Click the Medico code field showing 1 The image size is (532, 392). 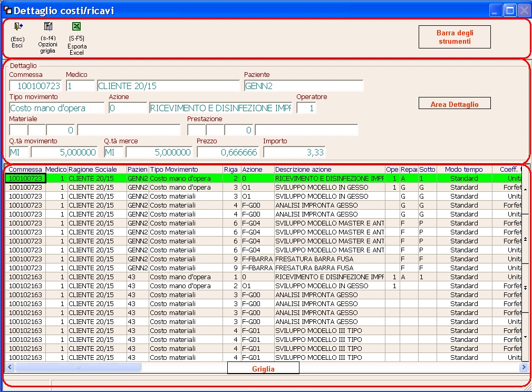coord(81,86)
